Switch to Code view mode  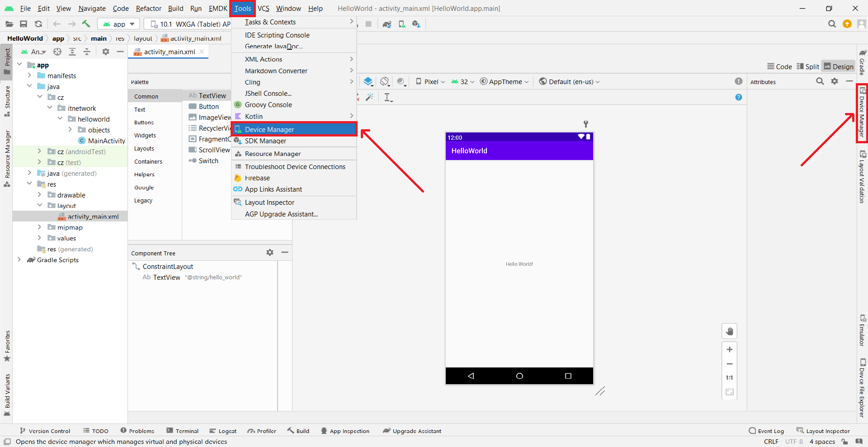click(x=779, y=66)
